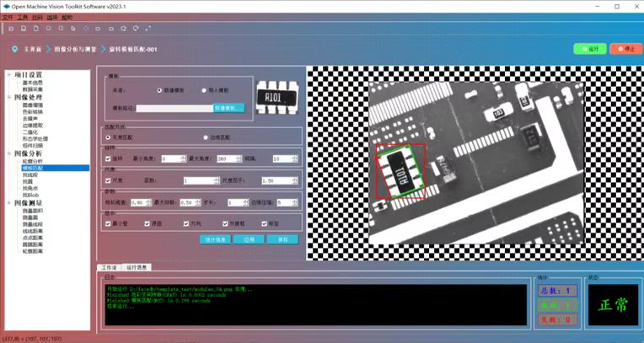Click the 模板路径 input field
The height and width of the screenshot is (343, 644).
pyautogui.click(x=174, y=109)
